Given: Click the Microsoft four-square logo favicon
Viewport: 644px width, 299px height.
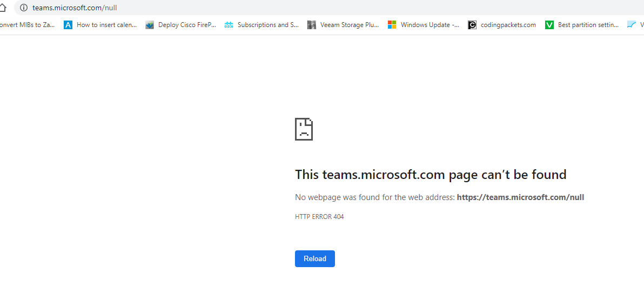Looking at the screenshot, I should click(x=392, y=25).
